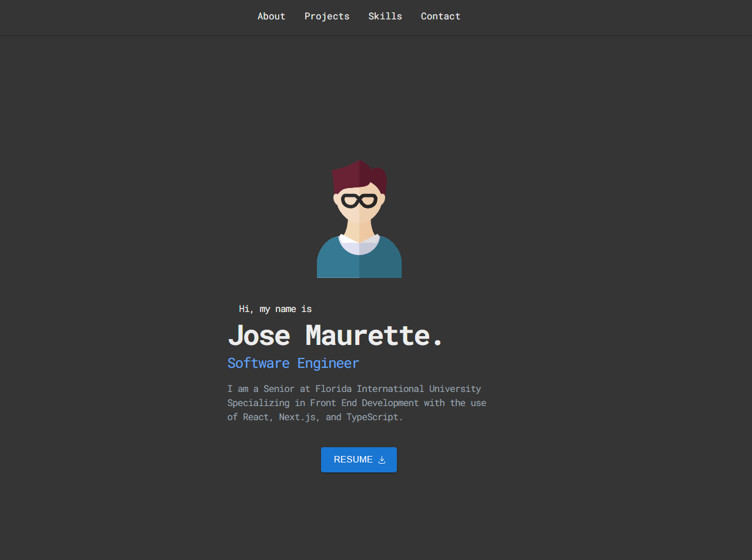Click "Front End Development" in the bio
The width and height of the screenshot is (752, 560).
coord(364,403)
